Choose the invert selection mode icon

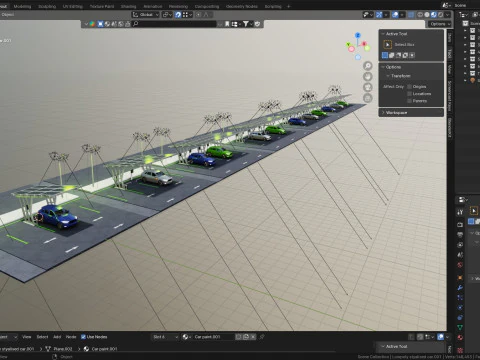(x=405, y=55)
